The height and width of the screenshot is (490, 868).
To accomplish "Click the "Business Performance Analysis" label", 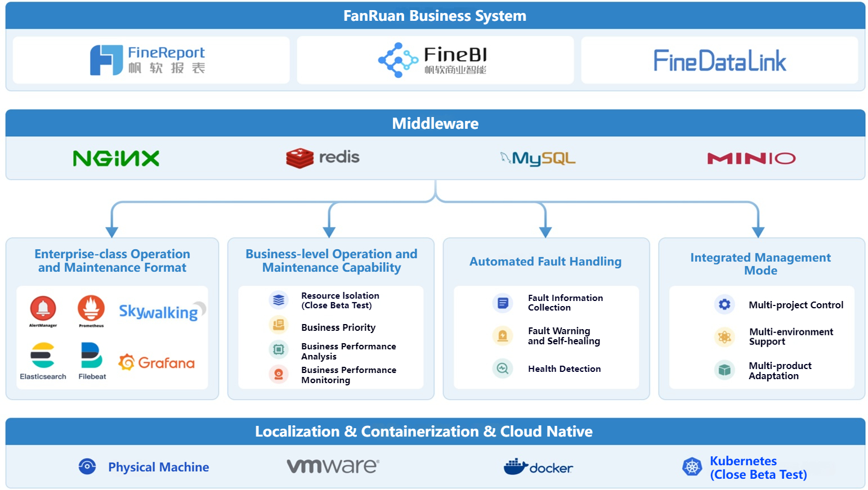I will click(348, 351).
